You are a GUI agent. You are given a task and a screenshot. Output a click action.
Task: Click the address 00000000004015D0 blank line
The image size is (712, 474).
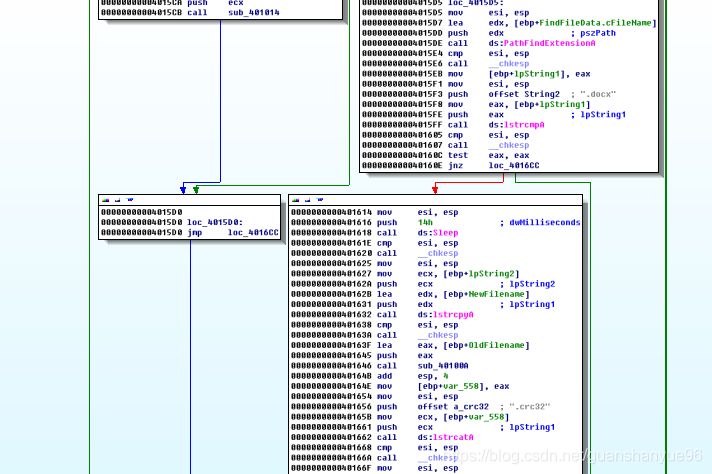tap(142, 212)
